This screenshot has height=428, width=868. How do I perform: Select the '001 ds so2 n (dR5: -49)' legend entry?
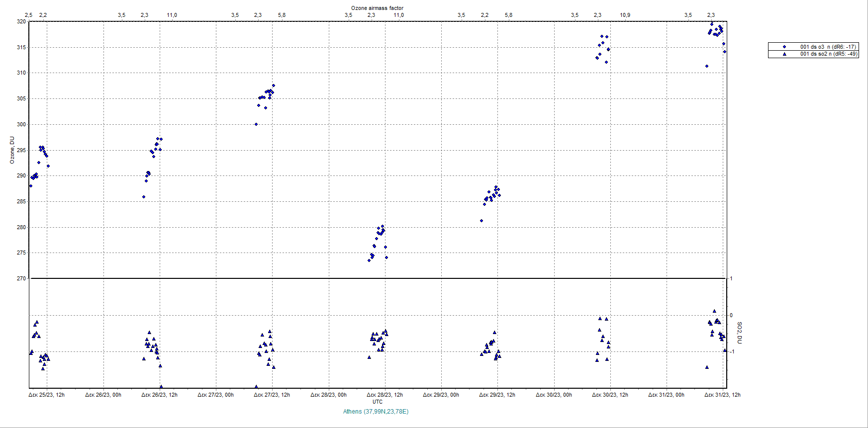pyautogui.click(x=828, y=54)
